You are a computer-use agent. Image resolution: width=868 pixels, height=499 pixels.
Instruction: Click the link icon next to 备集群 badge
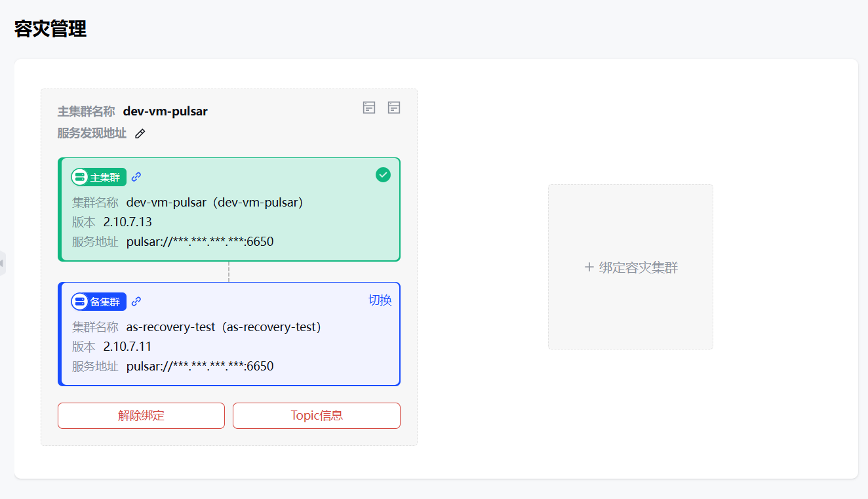pyautogui.click(x=136, y=301)
